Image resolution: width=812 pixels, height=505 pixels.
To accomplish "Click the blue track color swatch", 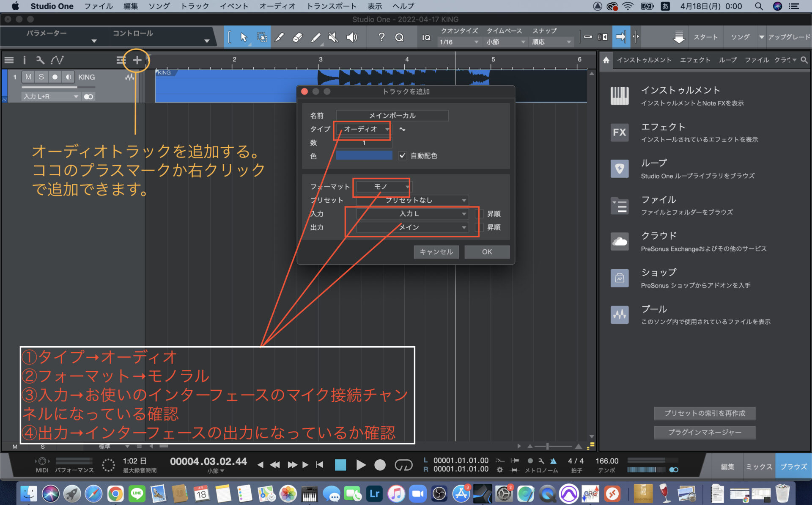I will coord(364,155).
